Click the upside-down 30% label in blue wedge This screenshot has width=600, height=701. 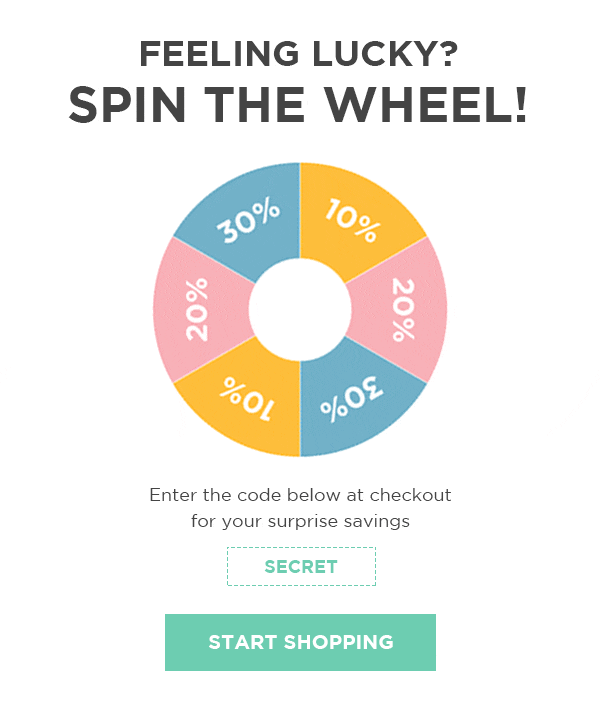tap(352, 399)
